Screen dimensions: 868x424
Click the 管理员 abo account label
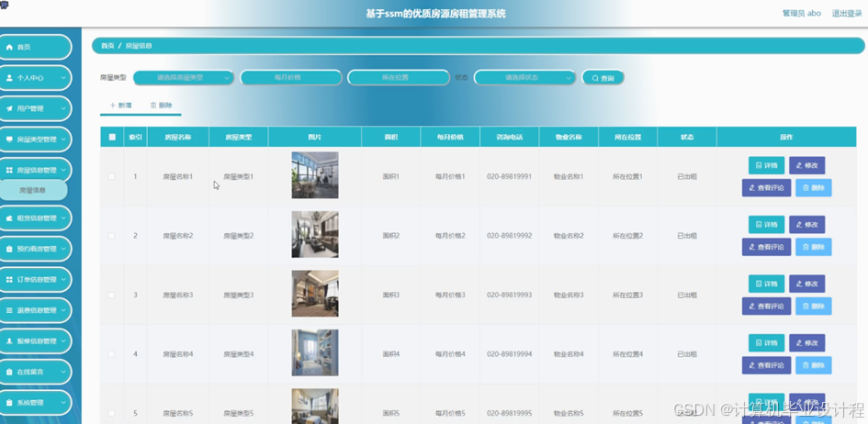[x=802, y=14]
